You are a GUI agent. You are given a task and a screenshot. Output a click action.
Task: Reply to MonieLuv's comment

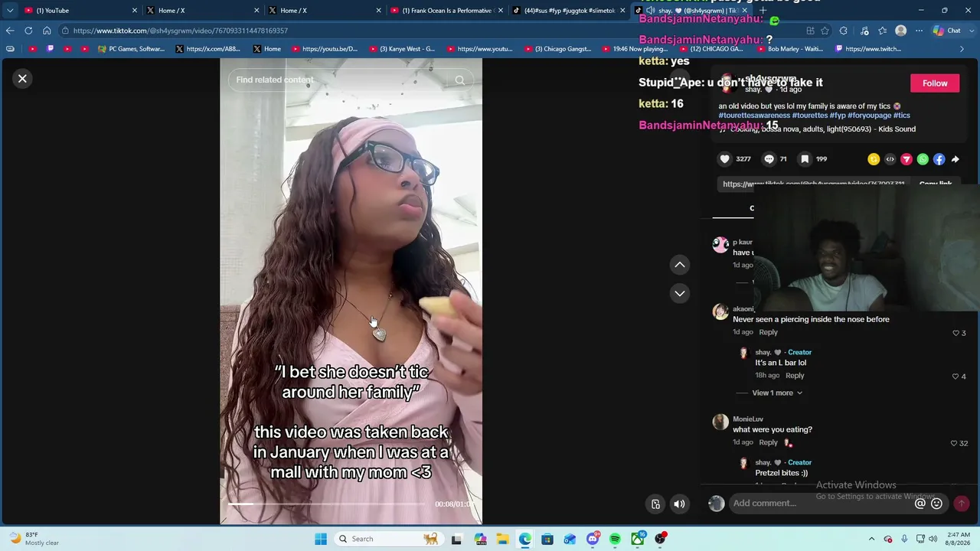(768, 442)
